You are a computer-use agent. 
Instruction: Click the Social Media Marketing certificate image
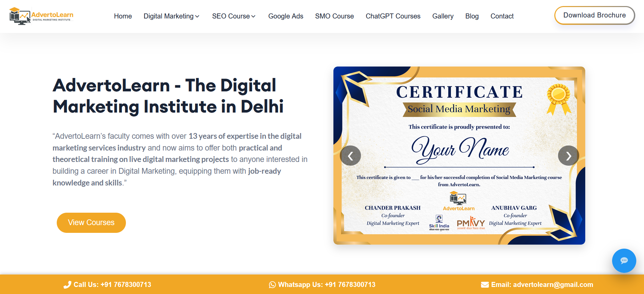[x=459, y=156]
